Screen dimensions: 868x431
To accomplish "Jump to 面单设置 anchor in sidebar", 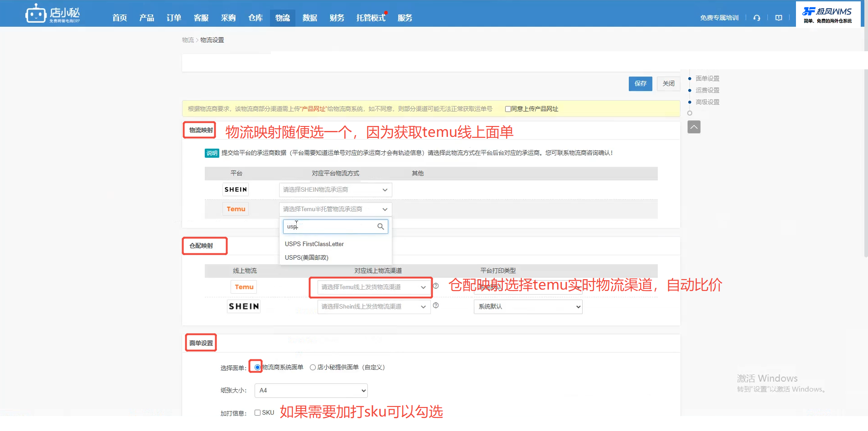I will coord(707,78).
